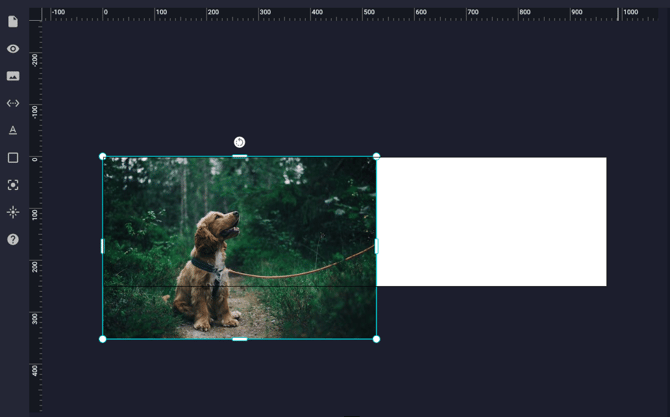Screen dimensions: 670x417
Task: Click the white blank canvas area
Action: [492, 221]
